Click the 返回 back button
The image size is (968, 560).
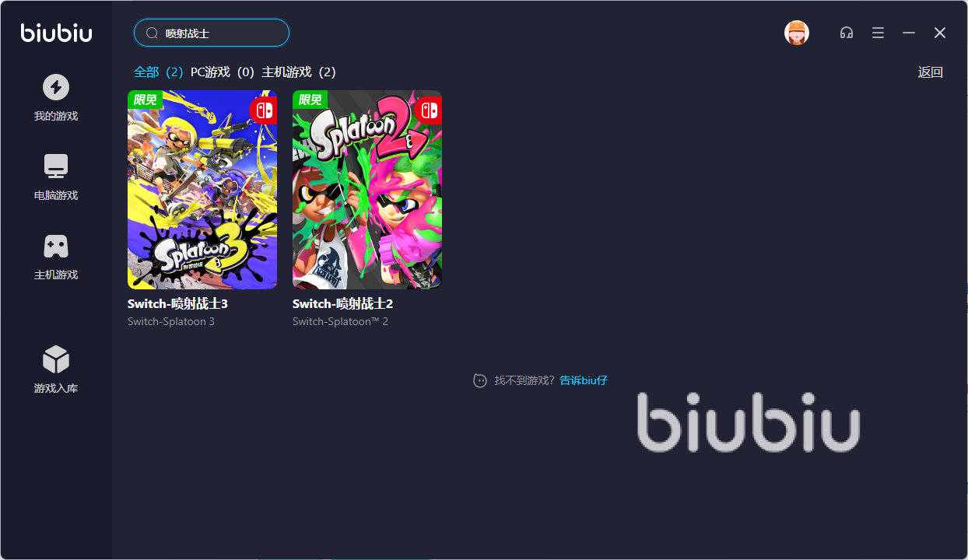tap(931, 72)
